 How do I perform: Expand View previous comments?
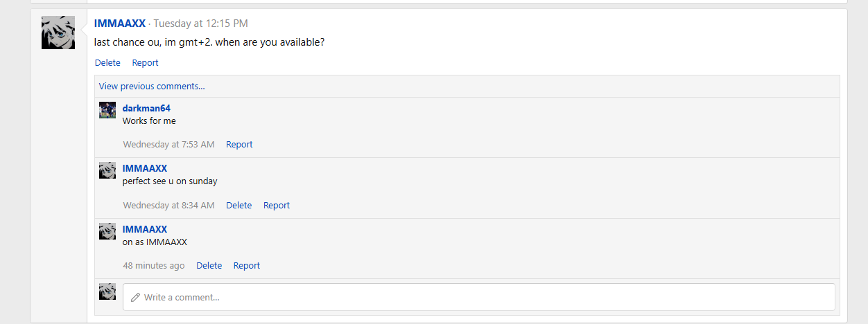pos(152,86)
